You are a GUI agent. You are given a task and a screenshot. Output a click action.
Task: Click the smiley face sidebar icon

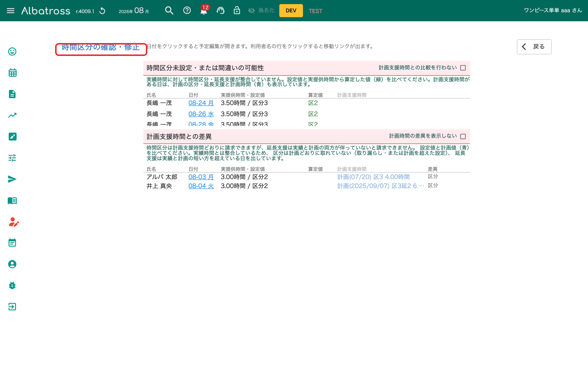tap(12, 52)
